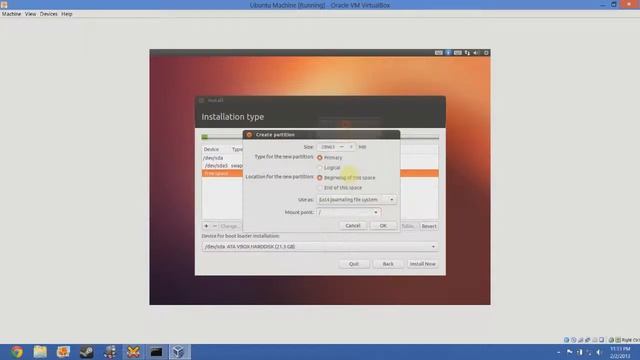The height and width of the screenshot is (360, 640).
Task: Open the black terminal taskbar icon
Action: click(156, 351)
